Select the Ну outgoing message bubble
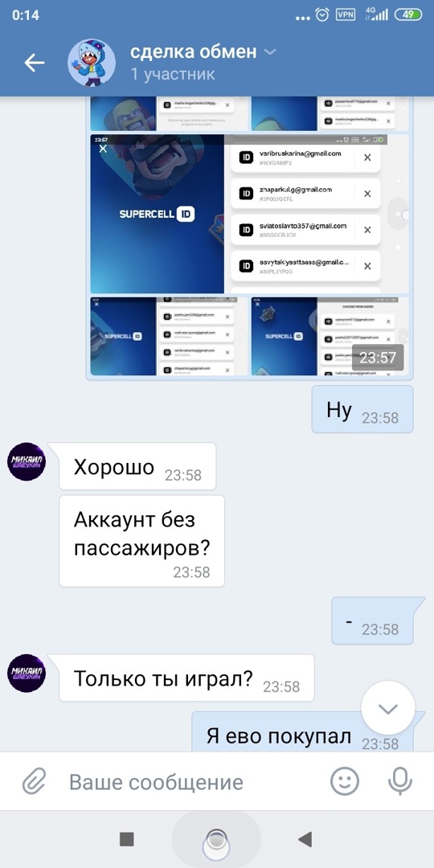The image size is (434, 868). click(362, 409)
